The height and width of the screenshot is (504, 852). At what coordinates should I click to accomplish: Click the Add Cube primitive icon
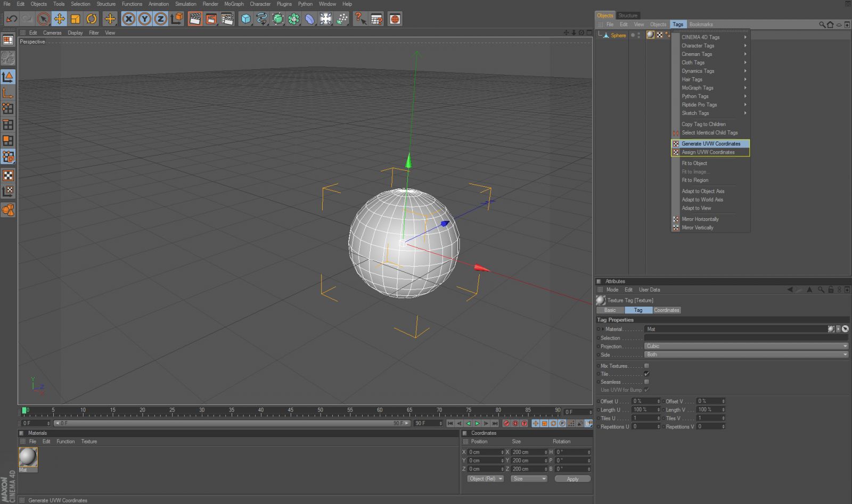(245, 19)
